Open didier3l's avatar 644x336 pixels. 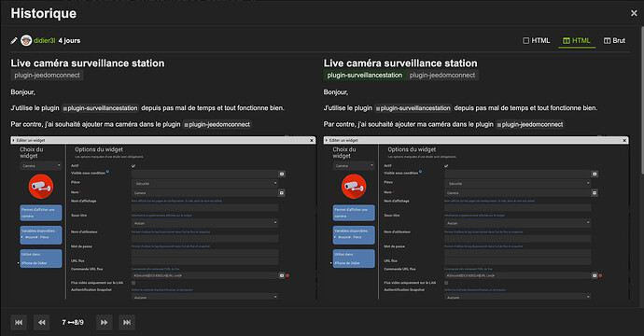pyautogui.click(x=26, y=40)
